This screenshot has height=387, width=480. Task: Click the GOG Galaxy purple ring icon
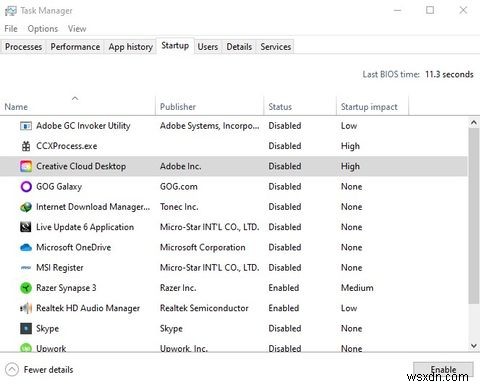coord(26,187)
